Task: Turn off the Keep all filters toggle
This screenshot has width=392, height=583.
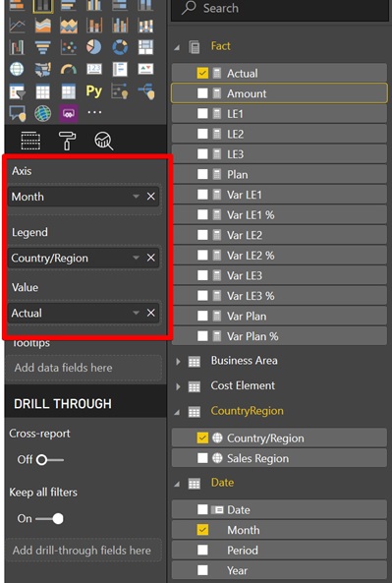Action: (x=50, y=519)
